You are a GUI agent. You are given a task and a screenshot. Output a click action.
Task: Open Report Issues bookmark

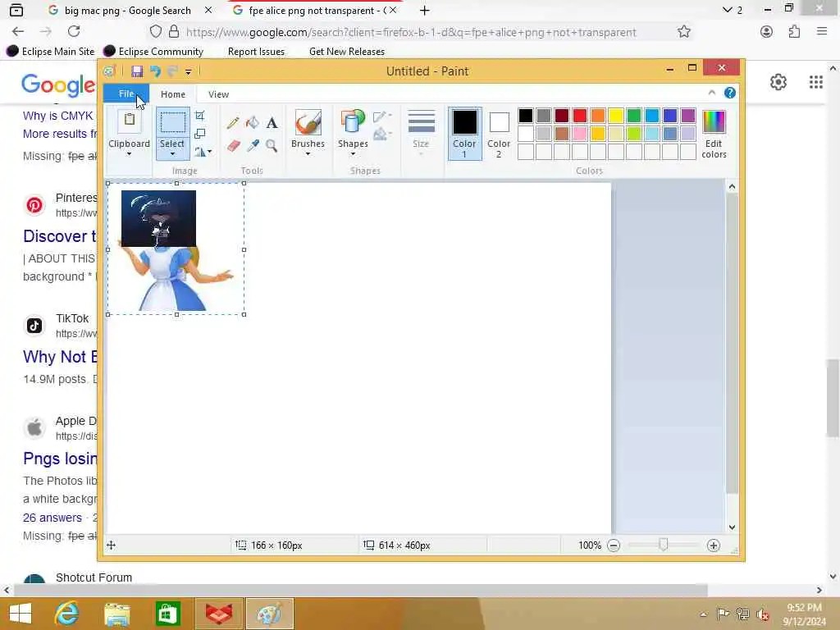pos(256,52)
